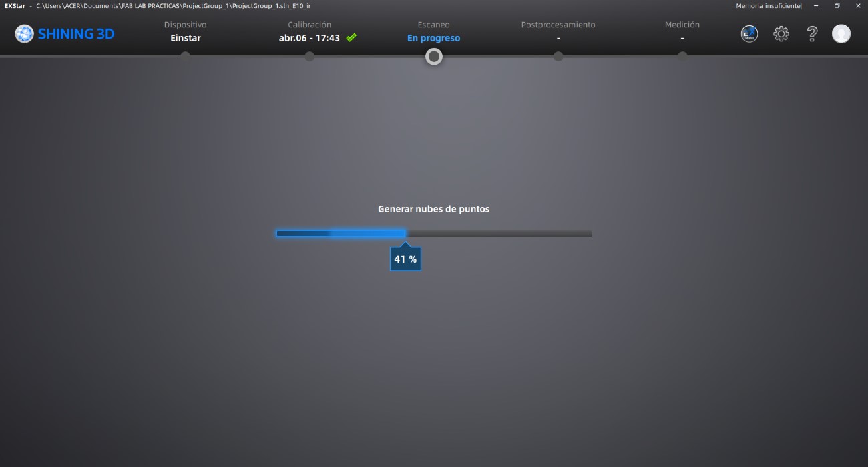Click the green calibration checkmark
Screen dimensions: 868x467
pyautogui.click(x=351, y=38)
